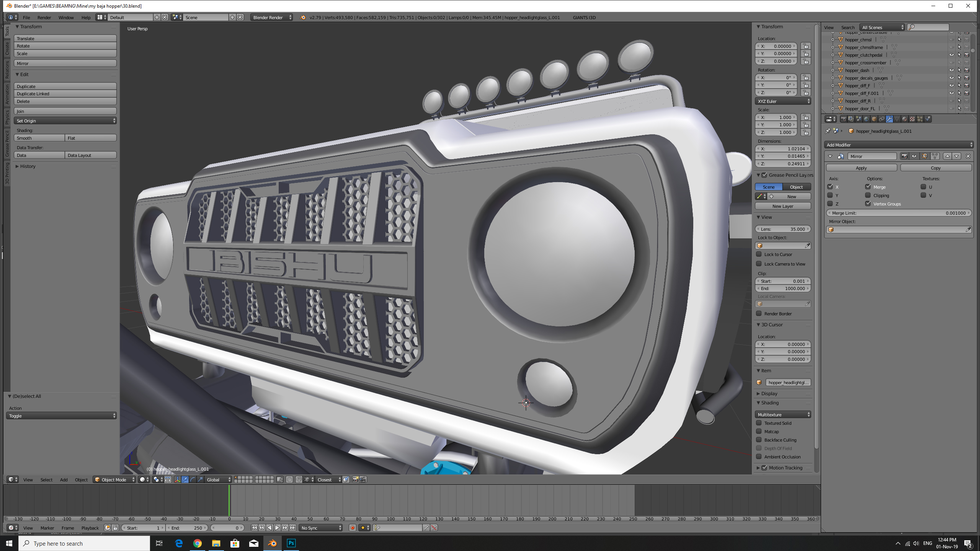Image resolution: width=980 pixels, height=551 pixels.
Task: Open the Material sphere properties tab
Action: (x=905, y=119)
